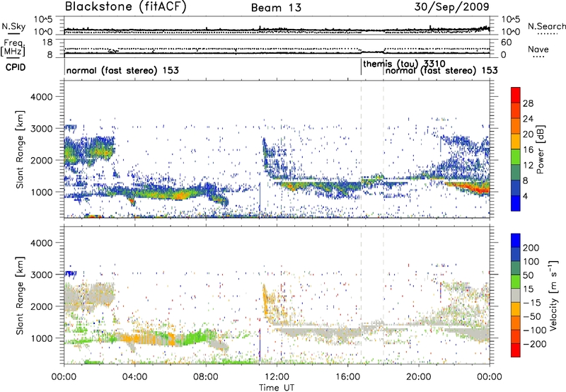
Task: Click the '12:00' time axis tick label
Action: (x=277, y=377)
